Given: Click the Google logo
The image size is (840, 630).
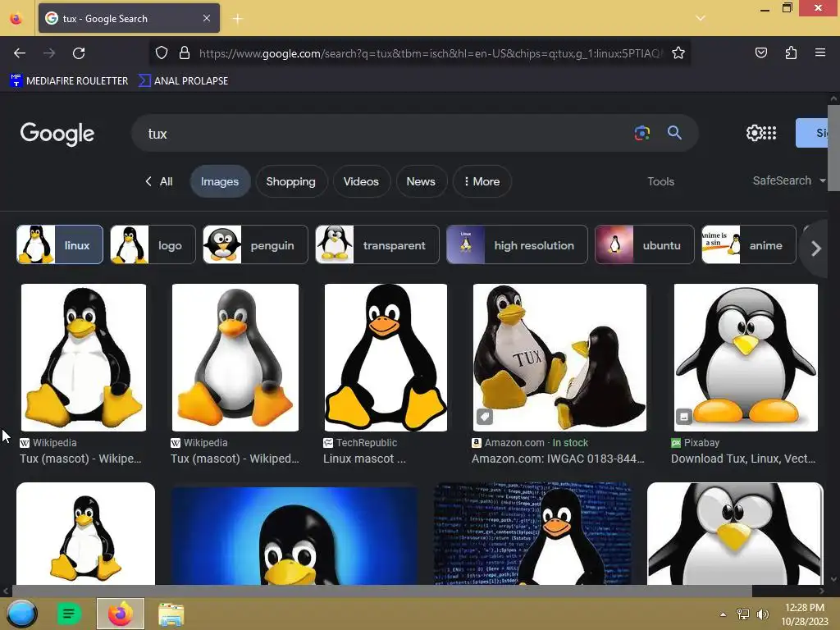Looking at the screenshot, I should click(57, 134).
